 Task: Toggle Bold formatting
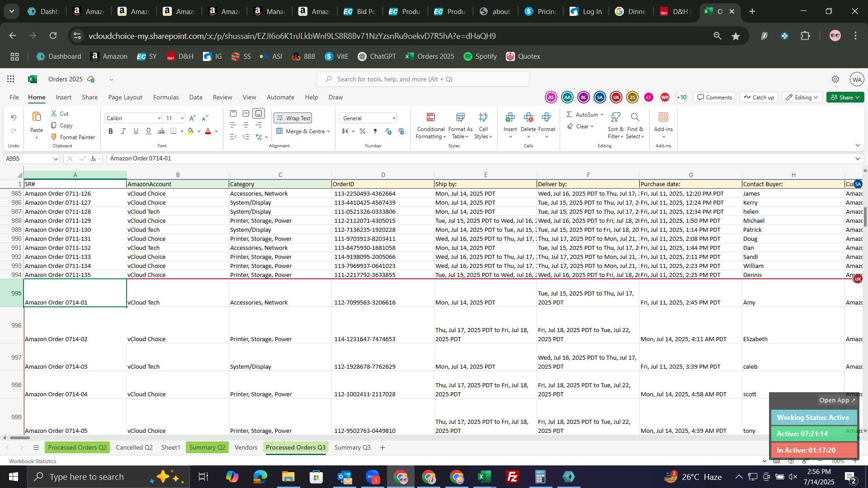[111, 131]
